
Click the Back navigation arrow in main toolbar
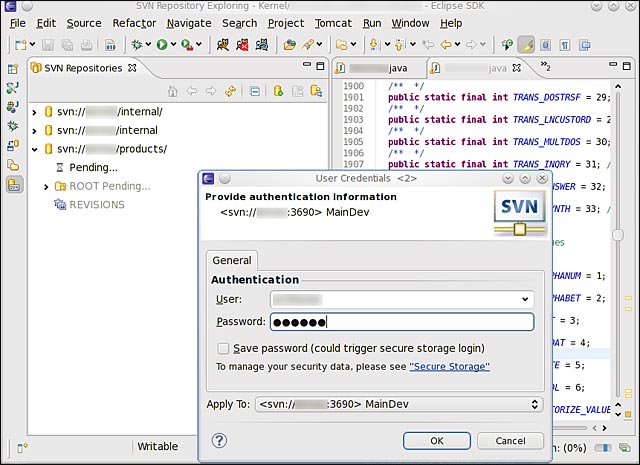[446, 44]
